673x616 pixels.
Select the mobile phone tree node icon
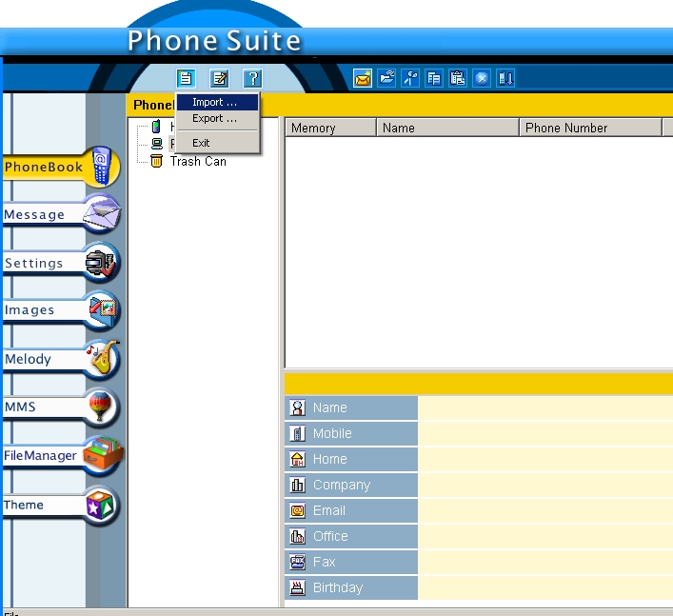[x=157, y=127]
